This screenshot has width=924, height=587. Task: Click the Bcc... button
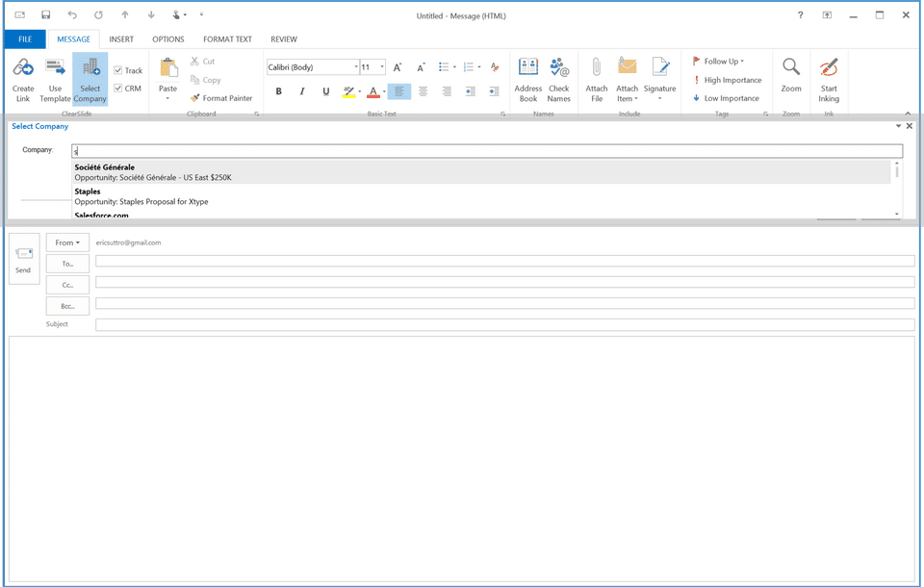point(67,306)
